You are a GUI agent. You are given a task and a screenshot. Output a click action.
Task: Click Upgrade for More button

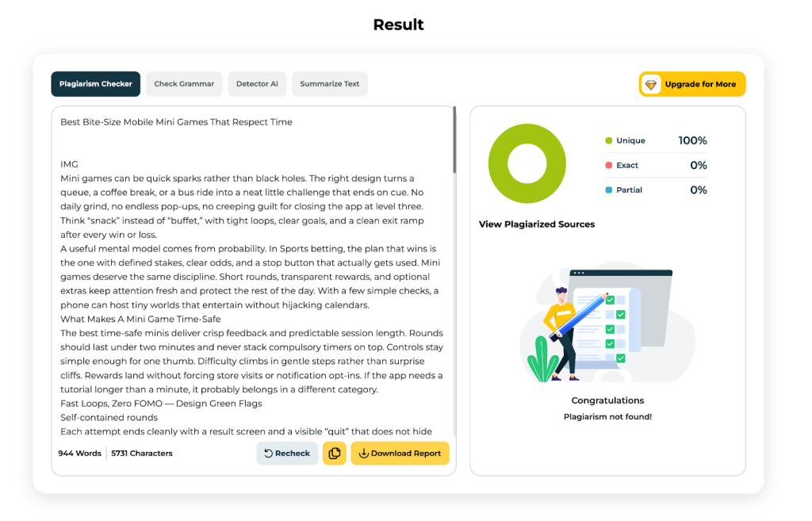pos(692,84)
